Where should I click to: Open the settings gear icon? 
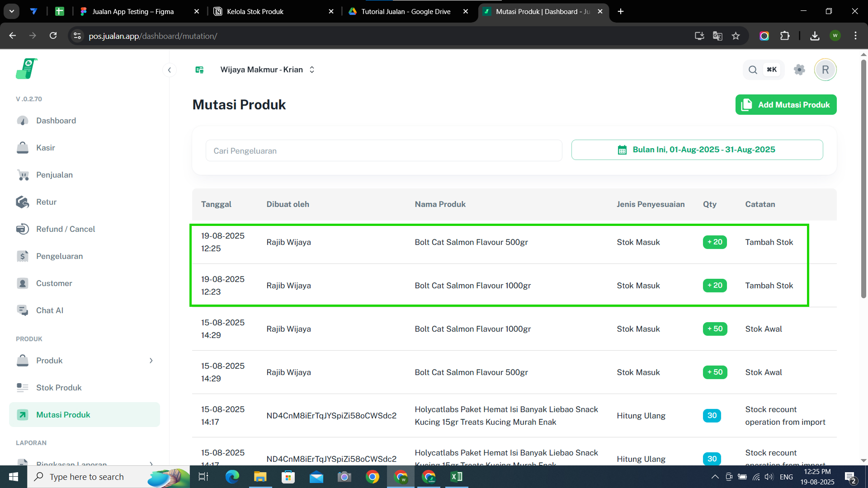tap(799, 70)
